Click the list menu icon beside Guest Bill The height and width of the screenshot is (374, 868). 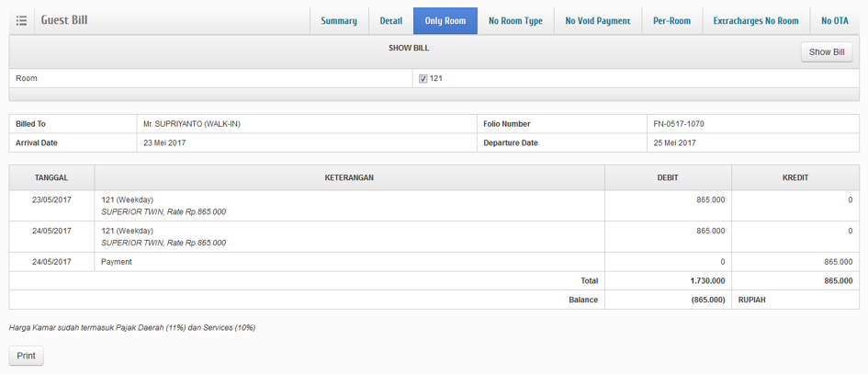[x=22, y=20]
